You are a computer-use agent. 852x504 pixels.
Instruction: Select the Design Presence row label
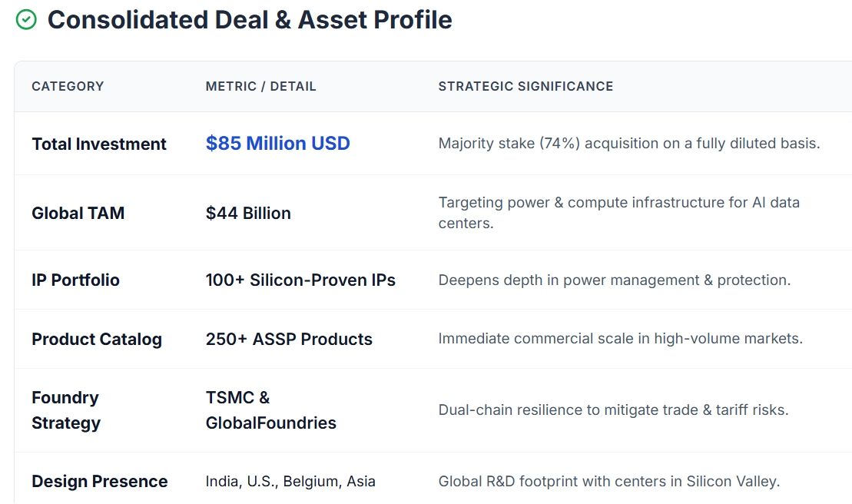pos(99,482)
